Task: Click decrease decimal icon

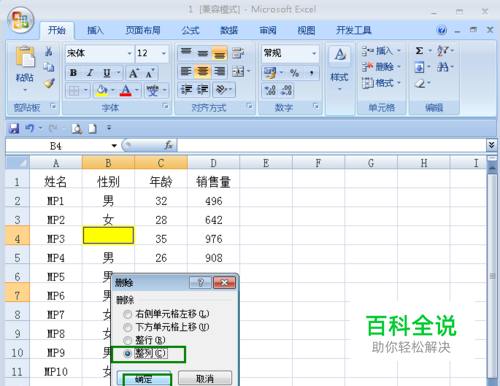Action: (286, 90)
